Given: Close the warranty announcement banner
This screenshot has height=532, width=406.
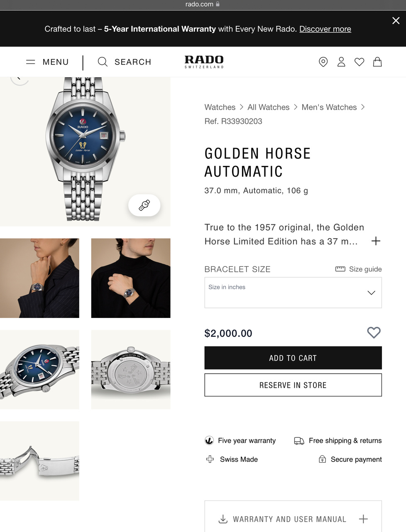Looking at the screenshot, I should point(396,21).
